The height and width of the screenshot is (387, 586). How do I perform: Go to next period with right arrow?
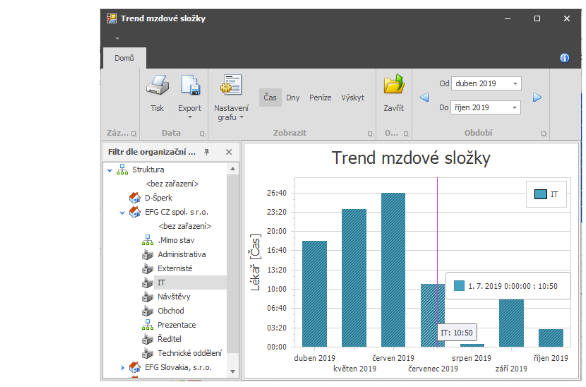point(537,97)
